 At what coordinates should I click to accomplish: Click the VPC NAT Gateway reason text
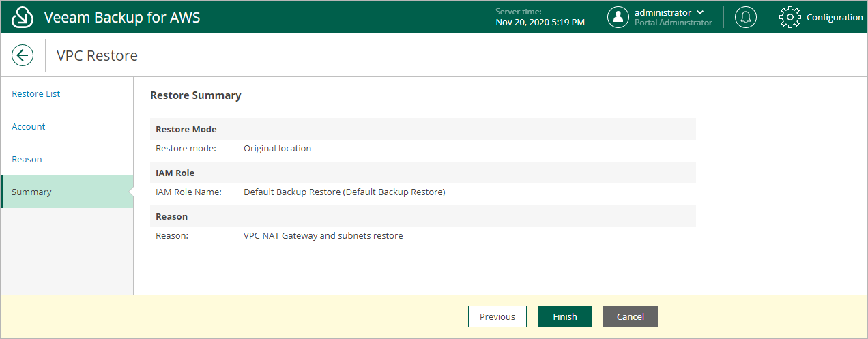coord(323,236)
